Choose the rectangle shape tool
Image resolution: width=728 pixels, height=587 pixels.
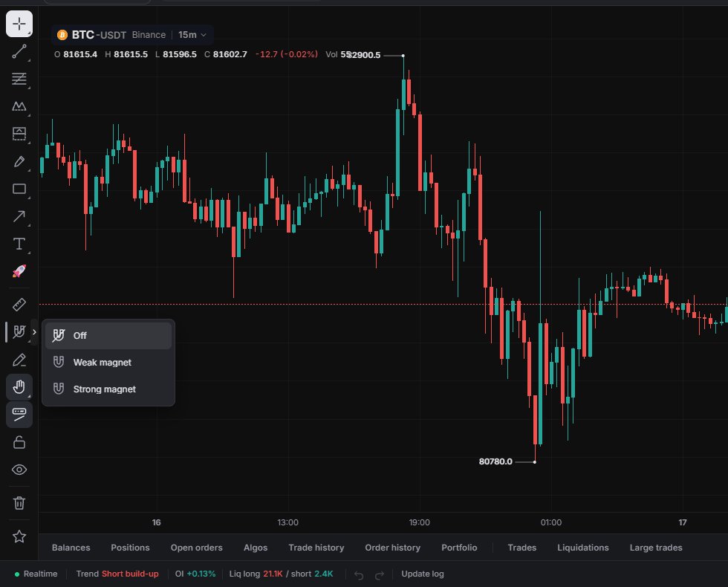pyautogui.click(x=19, y=189)
